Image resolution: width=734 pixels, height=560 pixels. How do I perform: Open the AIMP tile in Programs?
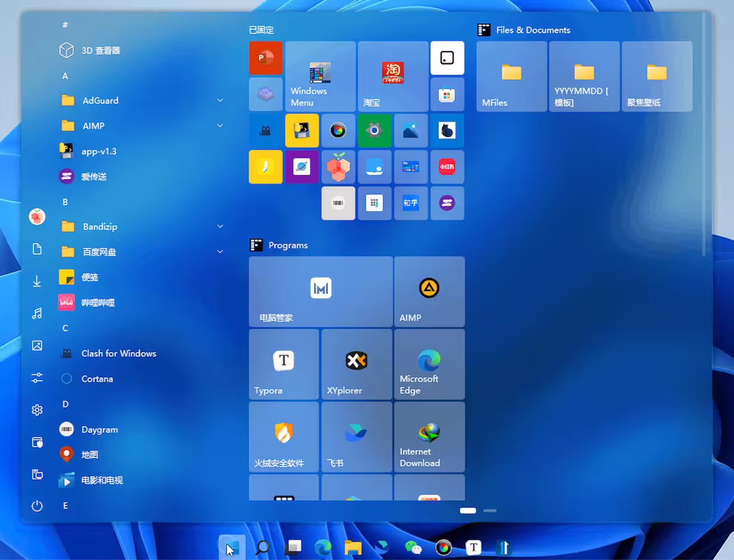click(x=430, y=292)
